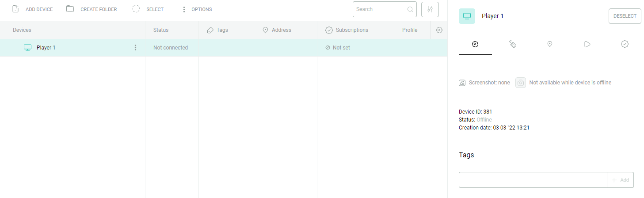
Task: Deselect the current device
Action: click(625, 16)
